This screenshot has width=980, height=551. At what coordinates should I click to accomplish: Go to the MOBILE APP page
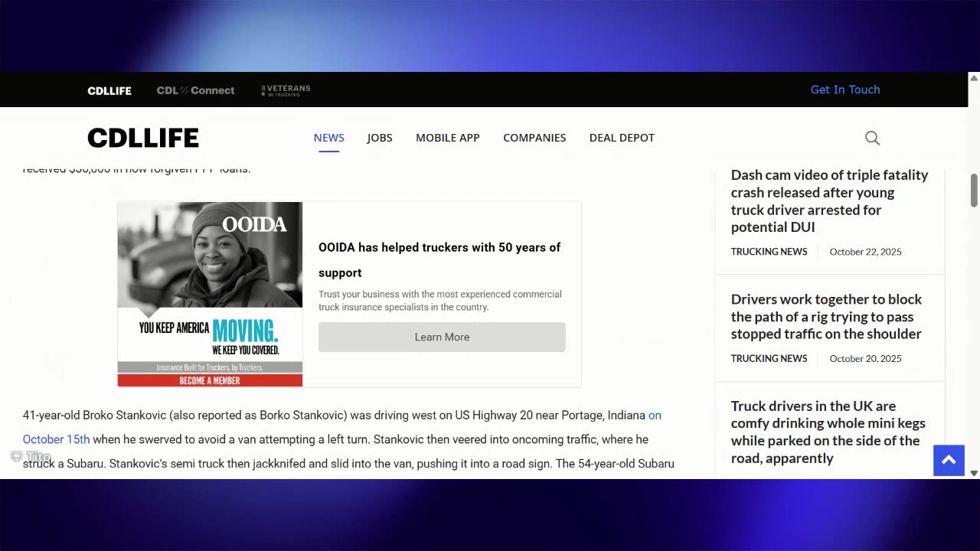448,138
